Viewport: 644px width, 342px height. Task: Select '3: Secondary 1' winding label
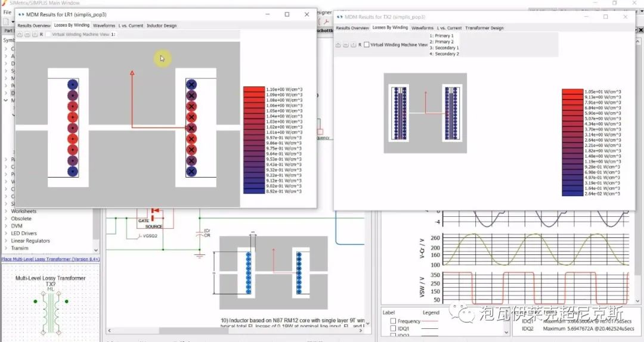(444, 48)
